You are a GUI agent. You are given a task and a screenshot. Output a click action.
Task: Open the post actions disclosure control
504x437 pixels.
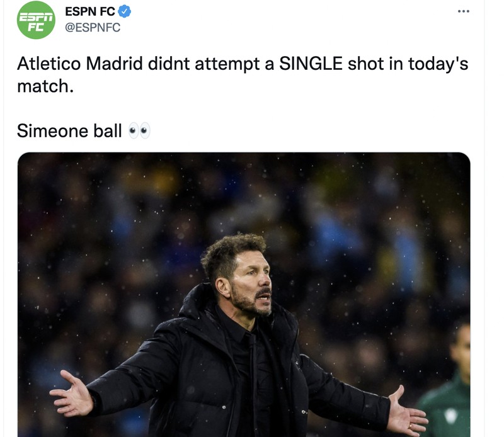tap(463, 10)
